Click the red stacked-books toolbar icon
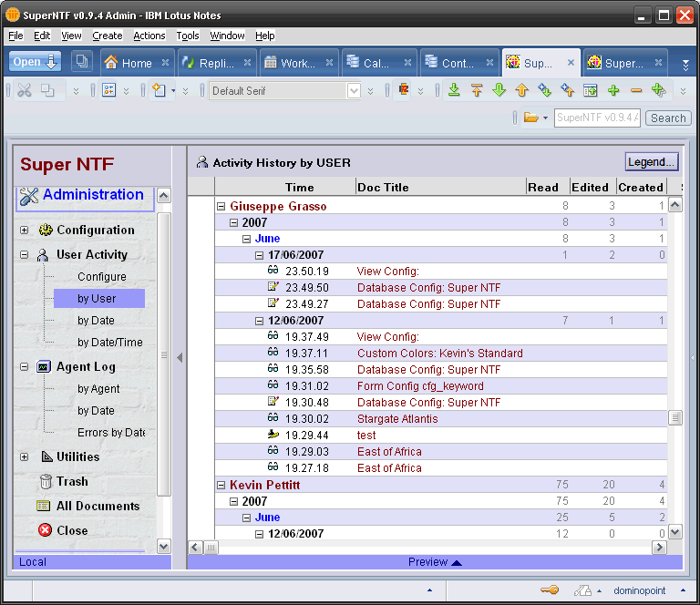 coord(404,89)
